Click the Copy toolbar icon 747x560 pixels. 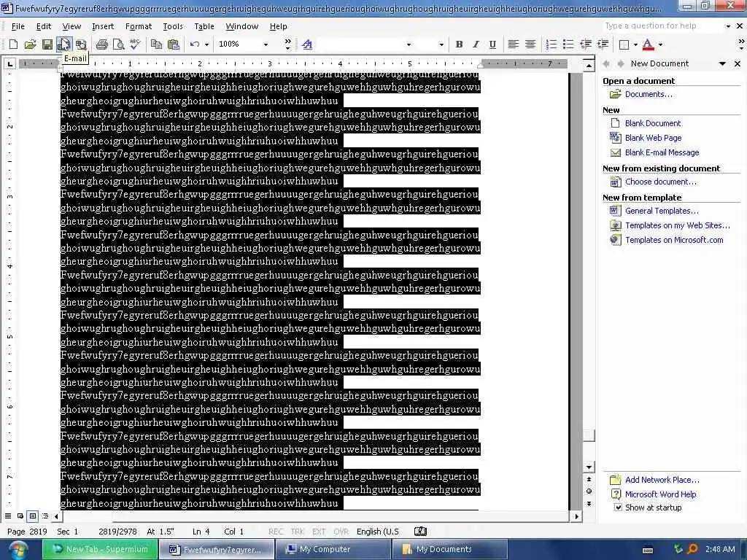(156, 44)
